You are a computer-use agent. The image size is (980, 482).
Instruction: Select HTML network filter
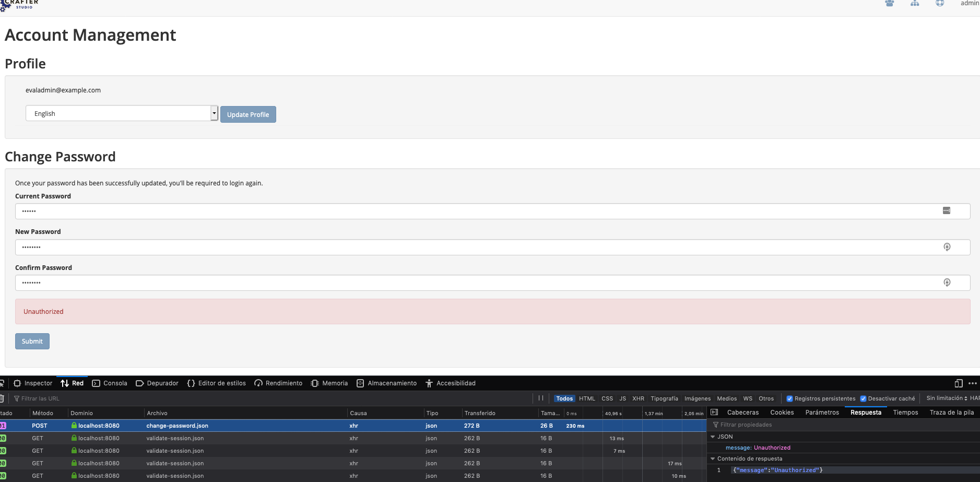point(587,398)
